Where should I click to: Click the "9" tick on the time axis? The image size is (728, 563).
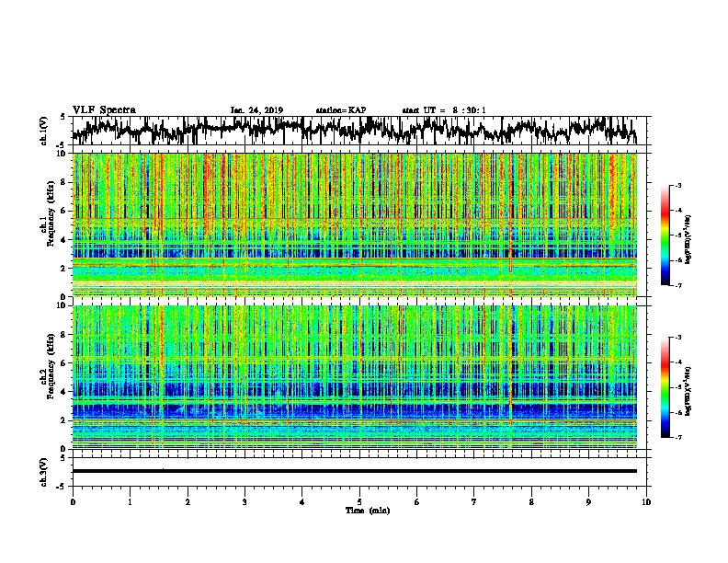(588, 502)
